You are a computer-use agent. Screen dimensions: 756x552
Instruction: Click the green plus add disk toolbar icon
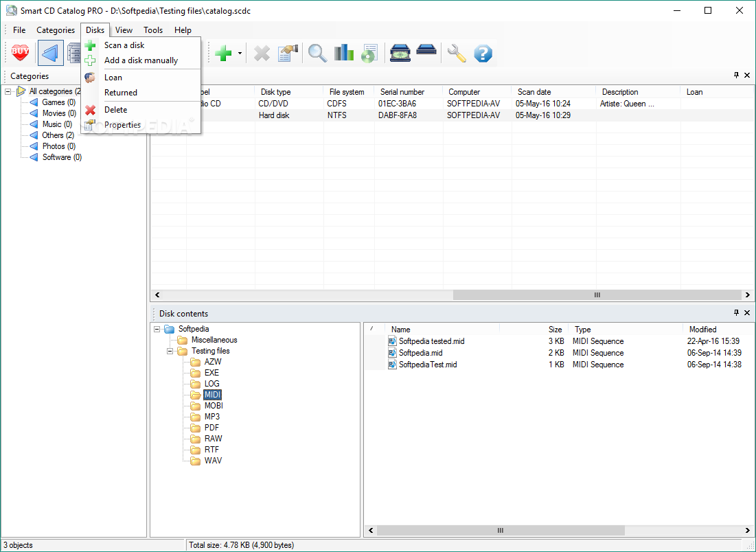click(223, 53)
